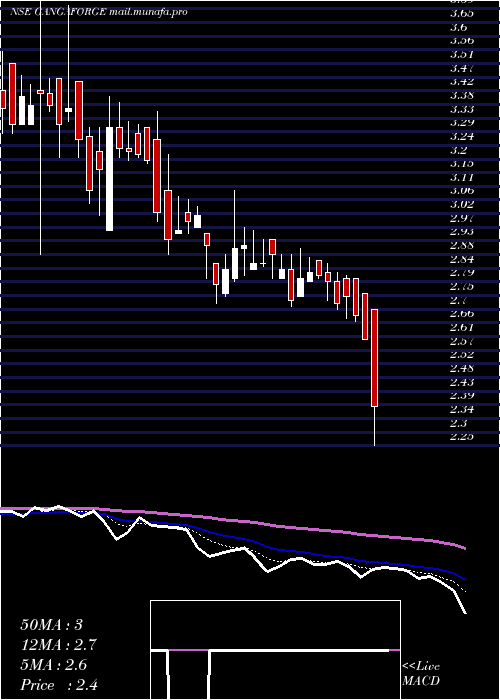Click the 3.65 price axis label
This screenshot has height=700, width=500.
(x=462, y=13)
